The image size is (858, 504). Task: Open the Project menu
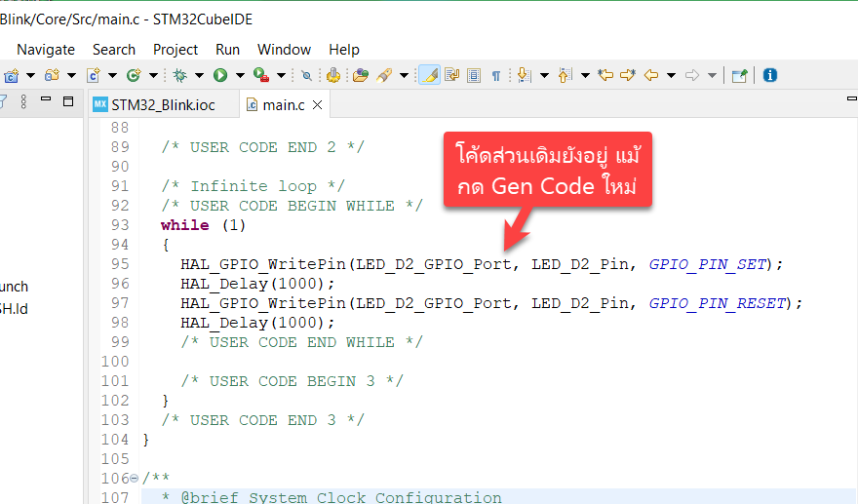coord(175,50)
